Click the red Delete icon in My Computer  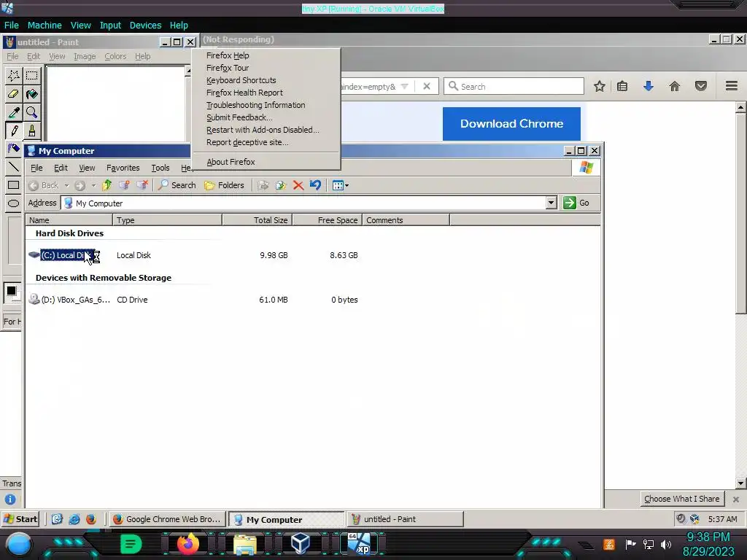click(298, 185)
